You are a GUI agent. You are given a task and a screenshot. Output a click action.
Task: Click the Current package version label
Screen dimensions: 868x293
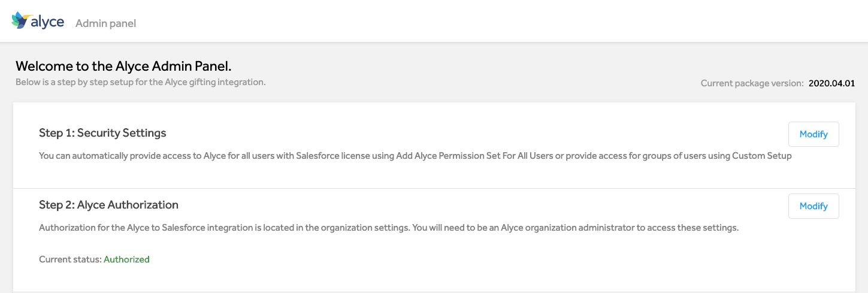[752, 83]
